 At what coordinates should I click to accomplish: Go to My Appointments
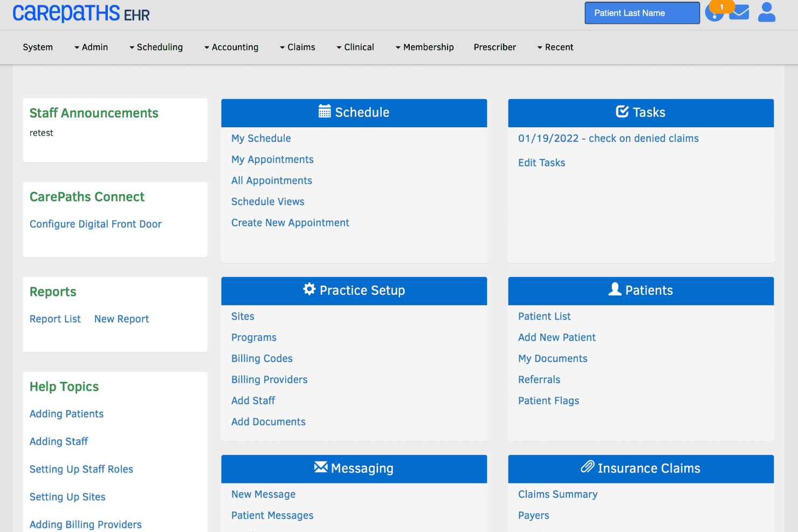click(272, 160)
